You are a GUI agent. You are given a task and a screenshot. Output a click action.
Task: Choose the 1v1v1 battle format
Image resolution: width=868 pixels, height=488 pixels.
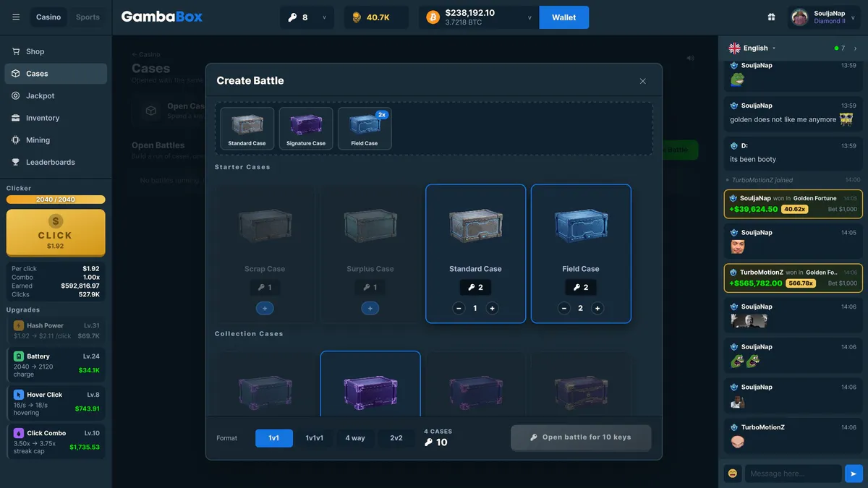(314, 438)
